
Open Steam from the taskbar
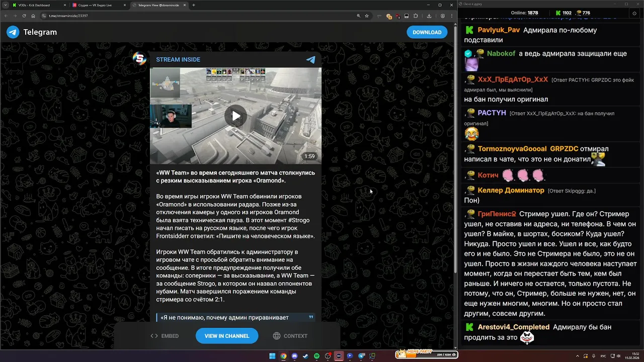(305, 356)
